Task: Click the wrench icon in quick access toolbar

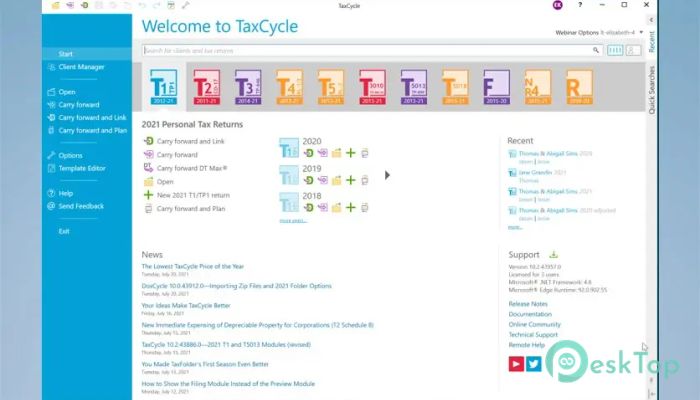Action: click(x=186, y=5)
